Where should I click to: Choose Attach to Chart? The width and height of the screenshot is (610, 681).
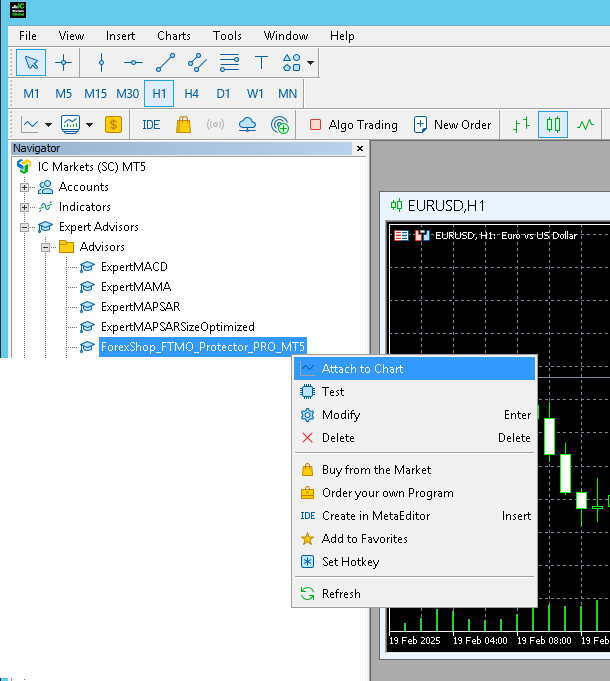415,369
